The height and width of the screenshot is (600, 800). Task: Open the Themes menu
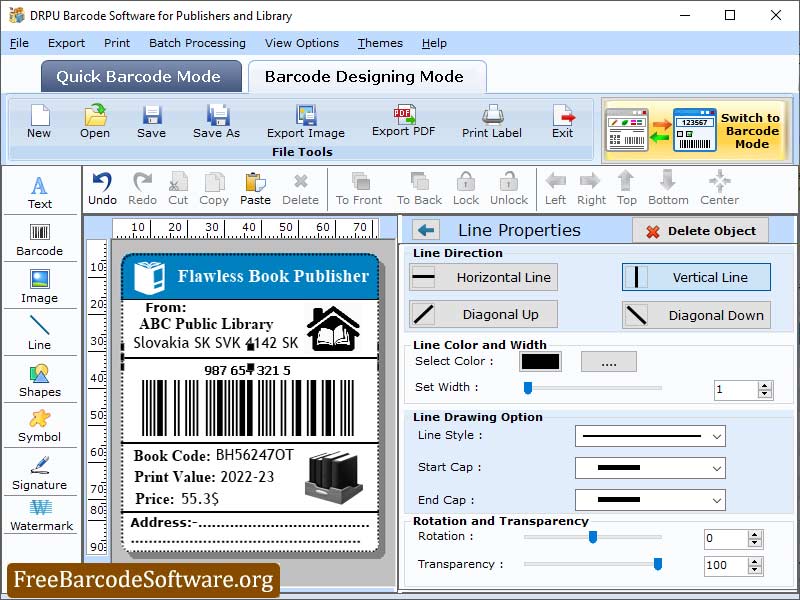tap(380, 43)
